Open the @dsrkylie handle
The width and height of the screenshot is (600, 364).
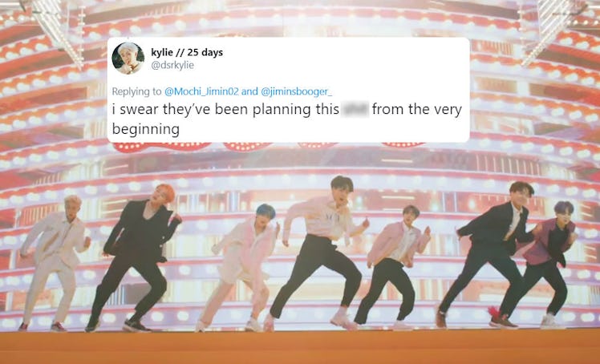point(172,66)
